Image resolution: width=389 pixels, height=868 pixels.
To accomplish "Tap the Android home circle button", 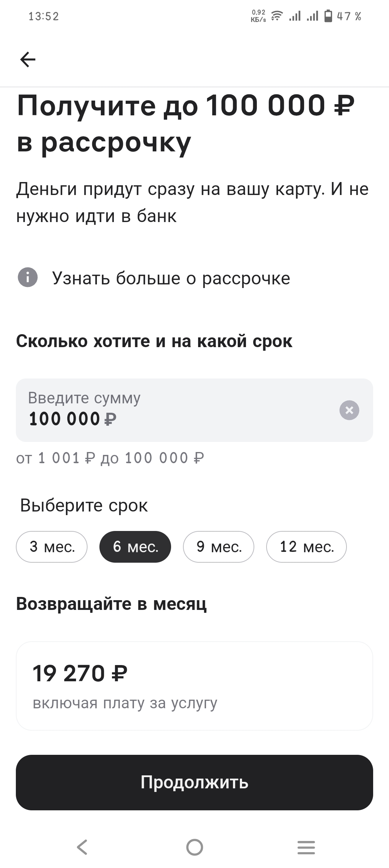I will [194, 847].
